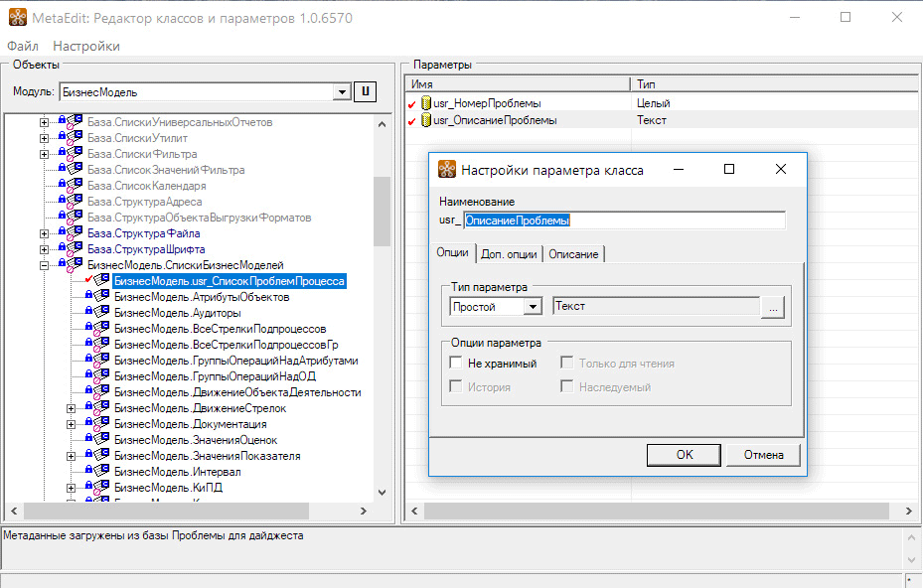Click the icon of БизнесМодель.Интервал
The width and height of the screenshot is (923, 588).
coord(102,472)
